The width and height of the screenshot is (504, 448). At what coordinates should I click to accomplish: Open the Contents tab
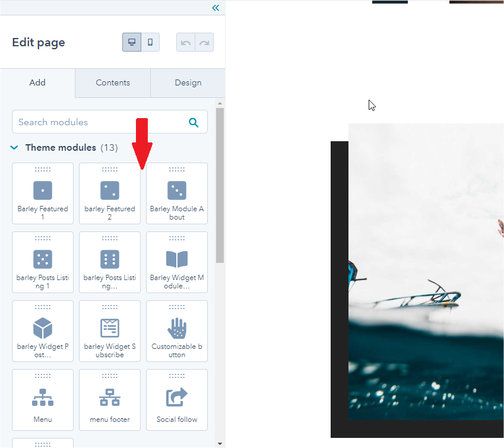click(x=113, y=82)
